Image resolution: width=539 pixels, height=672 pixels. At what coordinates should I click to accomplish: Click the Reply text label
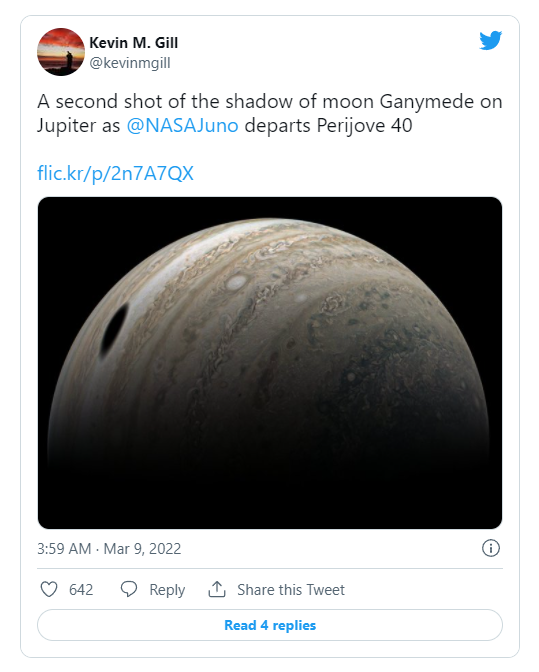pos(167,590)
